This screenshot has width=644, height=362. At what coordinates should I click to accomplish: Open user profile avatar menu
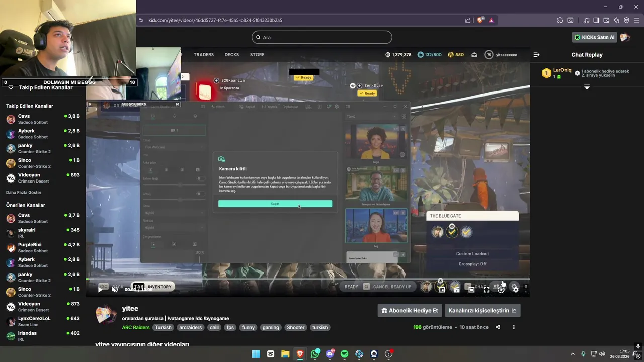click(625, 37)
